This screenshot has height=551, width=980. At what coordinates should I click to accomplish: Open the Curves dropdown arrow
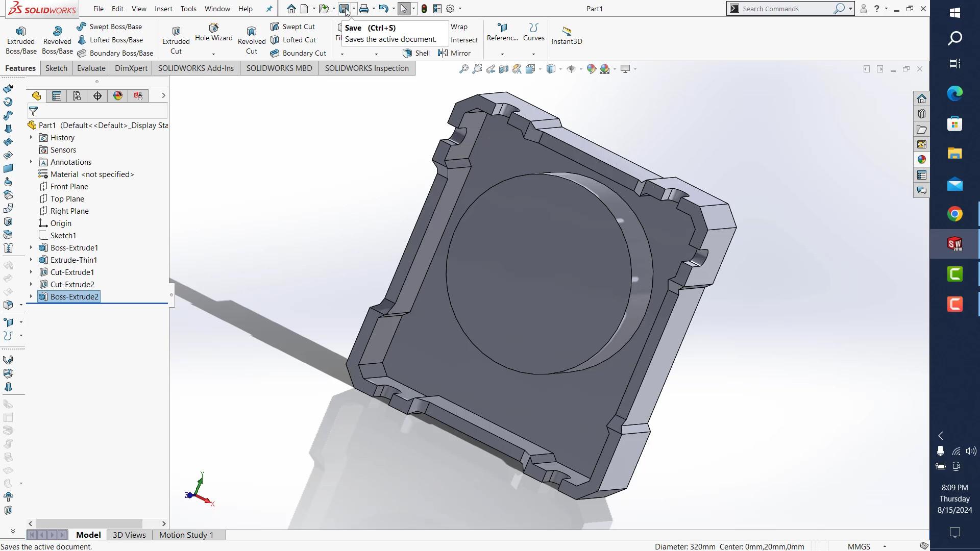coord(533,54)
